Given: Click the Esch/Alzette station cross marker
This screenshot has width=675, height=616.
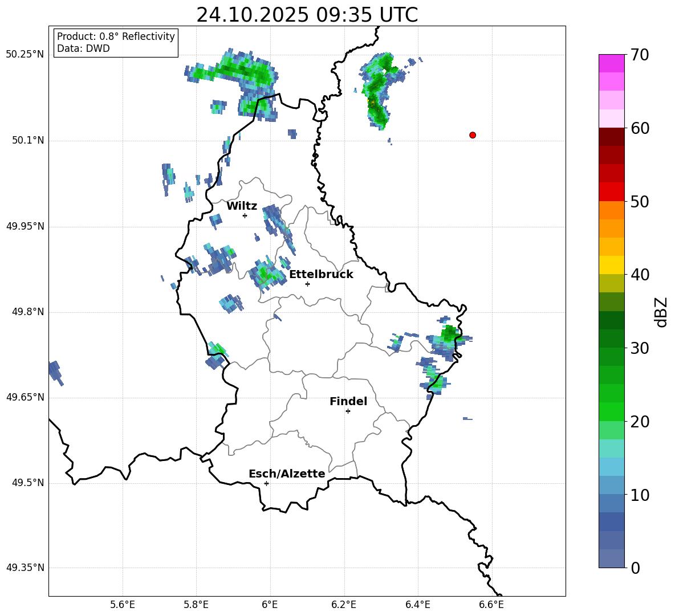Looking at the screenshot, I should [x=266, y=483].
